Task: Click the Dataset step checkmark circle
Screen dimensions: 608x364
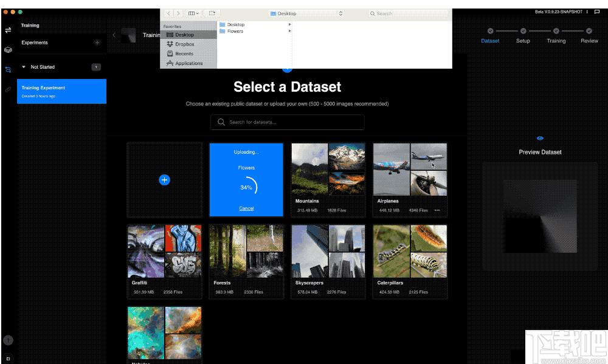Action: click(x=491, y=31)
